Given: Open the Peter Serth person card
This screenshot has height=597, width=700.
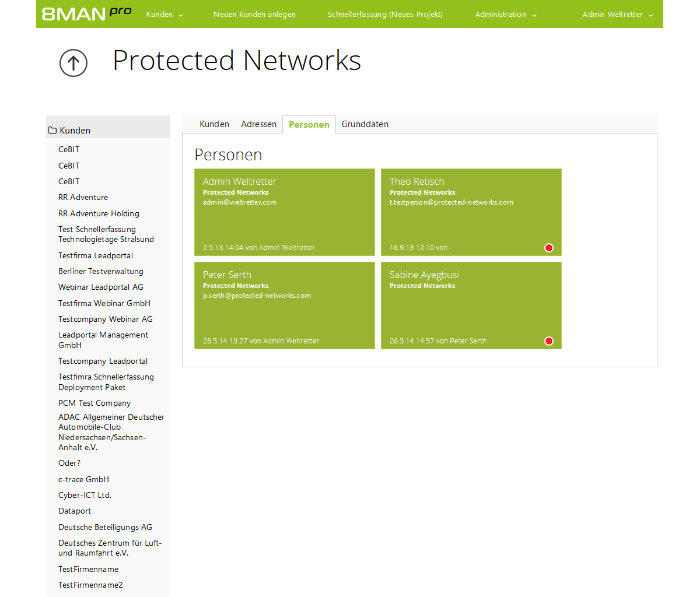Looking at the screenshot, I should (284, 305).
